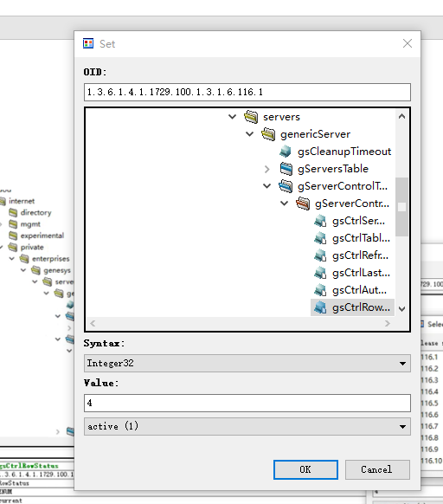The width and height of the screenshot is (443, 504).
Task: Select experimental in background MIB tree
Action: pyautogui.click(x=42, y=236)
